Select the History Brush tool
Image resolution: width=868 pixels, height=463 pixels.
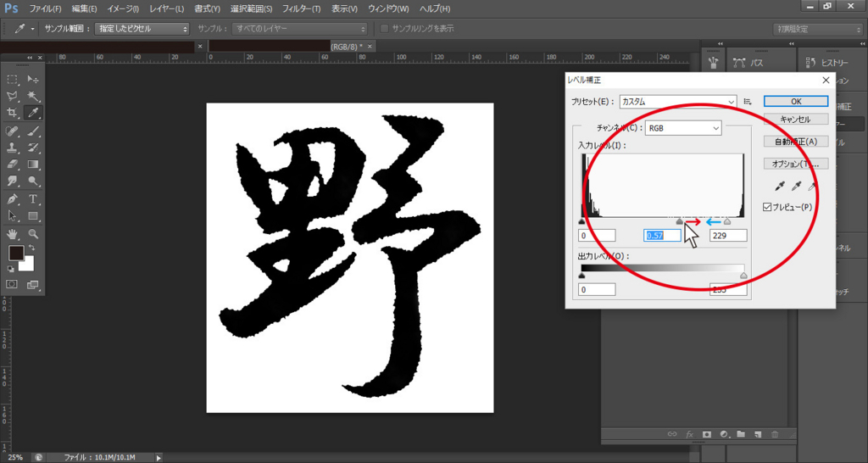tap(33, 148)
